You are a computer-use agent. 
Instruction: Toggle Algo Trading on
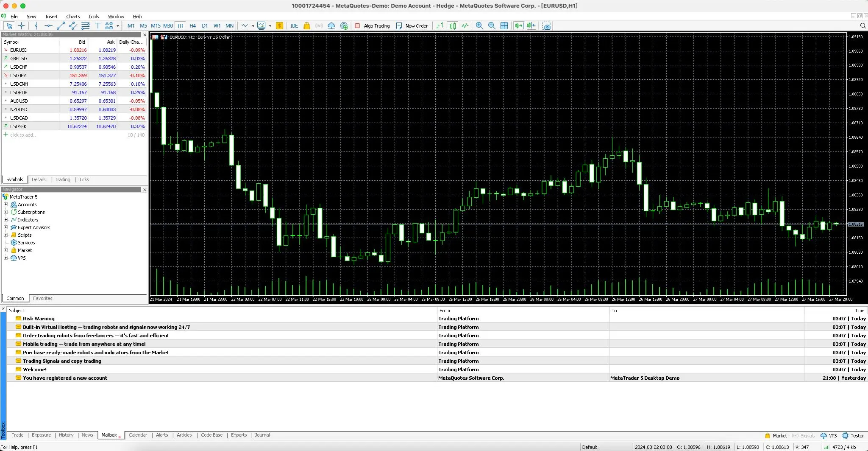[372, 26]
